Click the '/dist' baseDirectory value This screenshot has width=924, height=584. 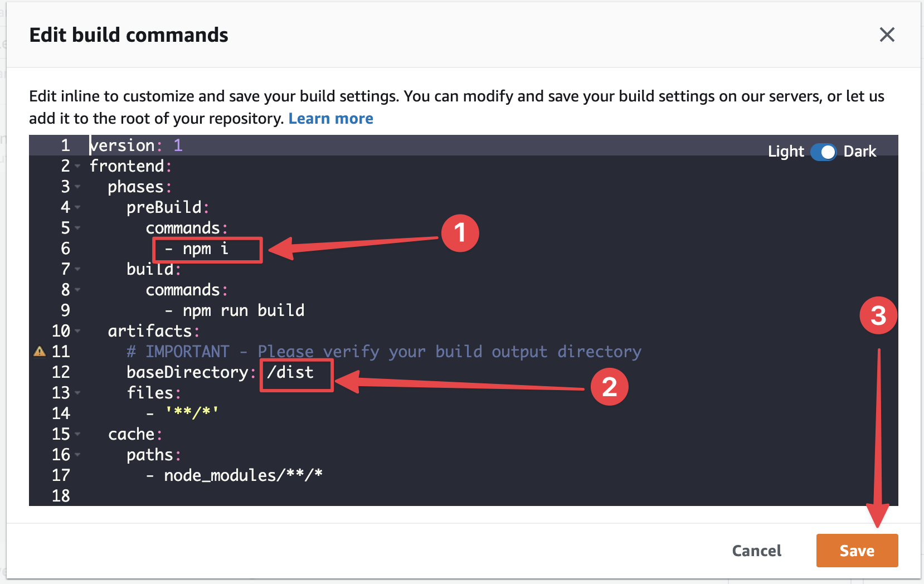pos(290,372)
